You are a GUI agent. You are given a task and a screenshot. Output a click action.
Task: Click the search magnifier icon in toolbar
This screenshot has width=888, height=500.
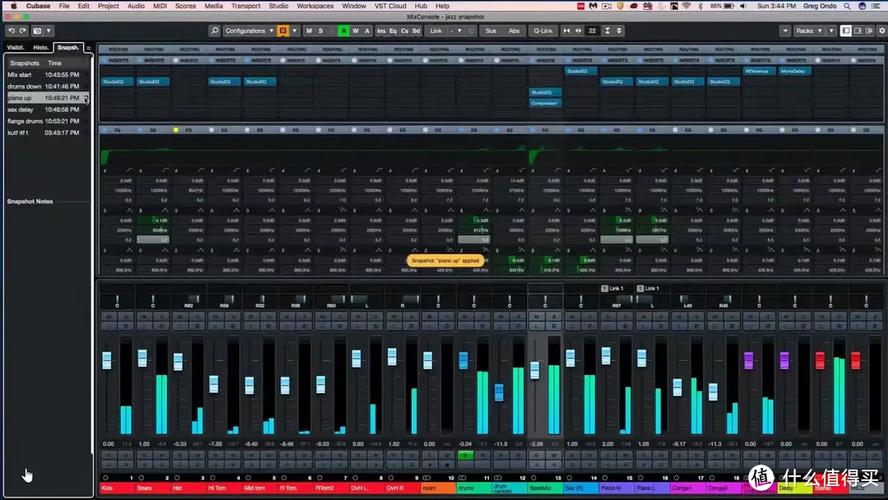215,31
